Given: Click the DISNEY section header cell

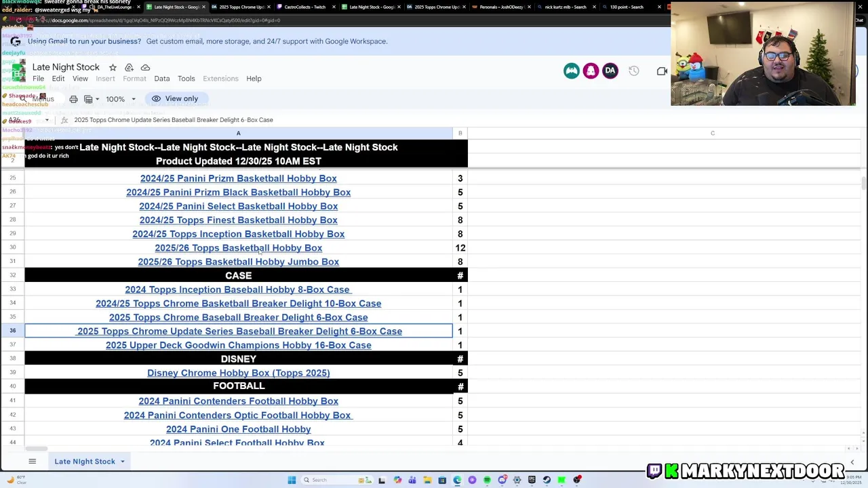Looking at the screenshot, I should (238, 359).
